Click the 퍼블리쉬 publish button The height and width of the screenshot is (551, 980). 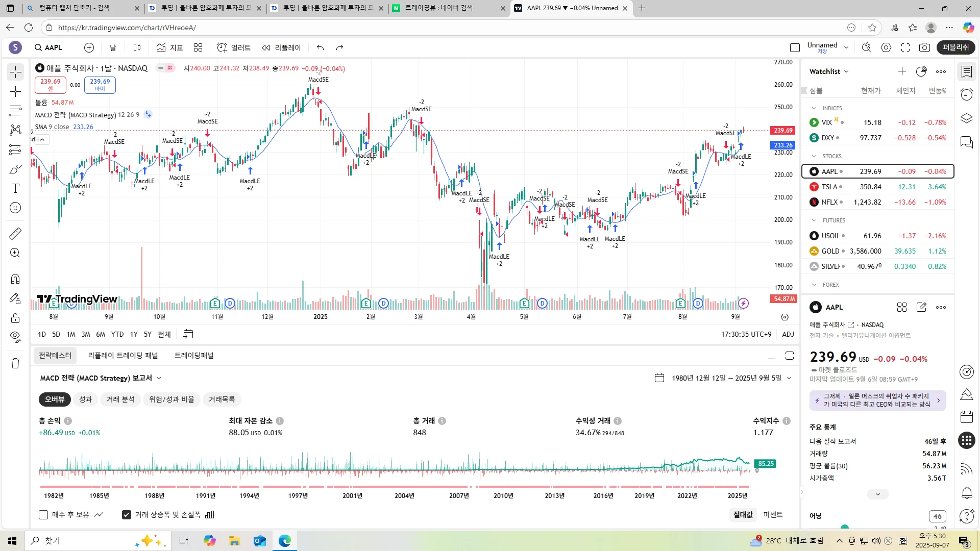pyautogui.click(x=956, y=47)
